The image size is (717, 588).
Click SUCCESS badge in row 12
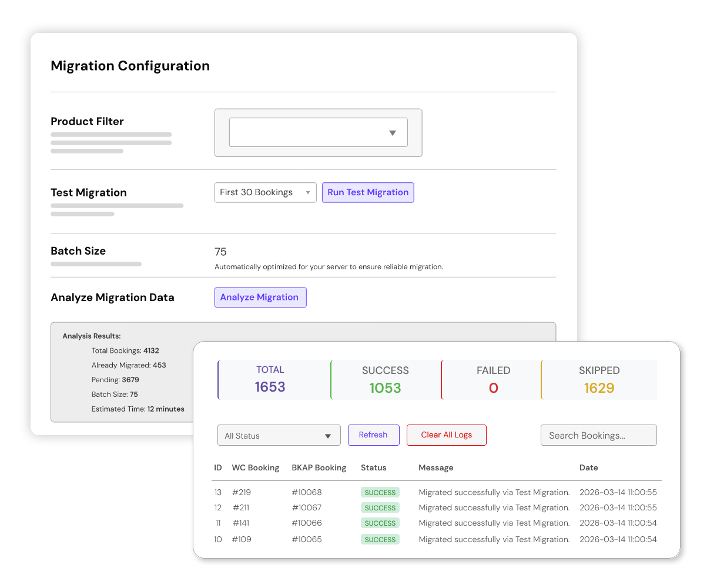point(380,507)
